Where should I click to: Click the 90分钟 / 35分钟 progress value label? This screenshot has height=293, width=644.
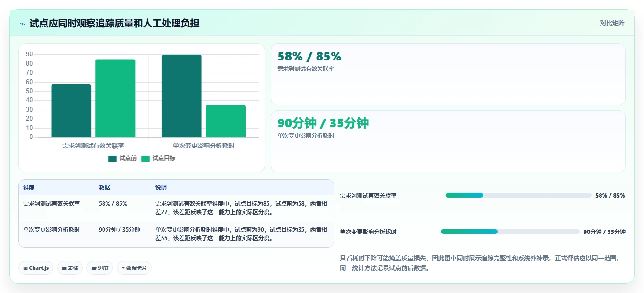click(604, 232)
